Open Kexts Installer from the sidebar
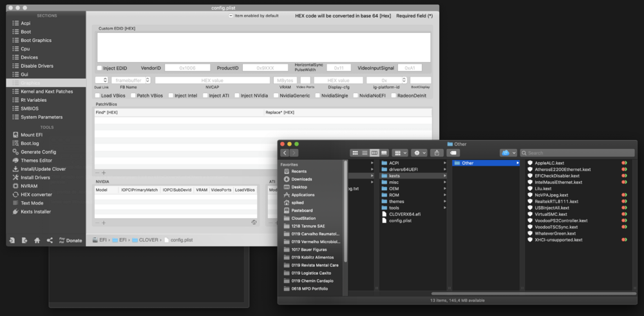The height and width of the screenshot is (316, 644). [x=35, y=212]
